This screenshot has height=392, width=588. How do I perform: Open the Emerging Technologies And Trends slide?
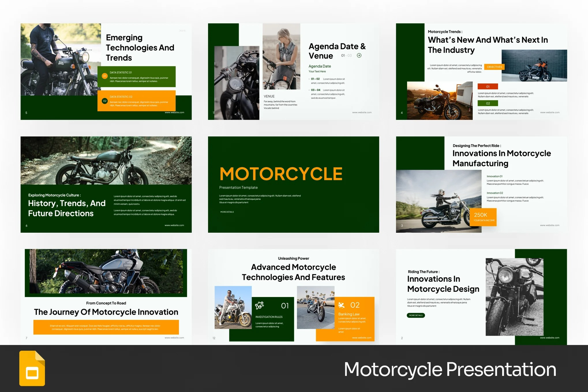click(x=140, y=48)
